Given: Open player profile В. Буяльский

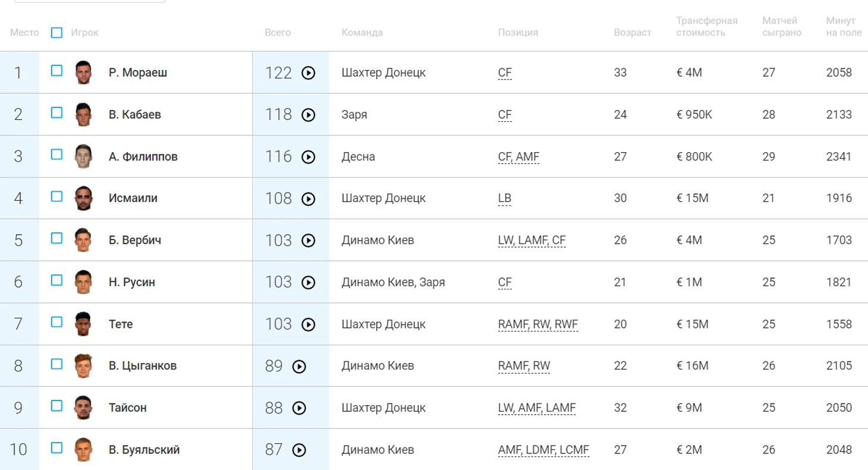Looking at the screenshot, I should (144, 450).
